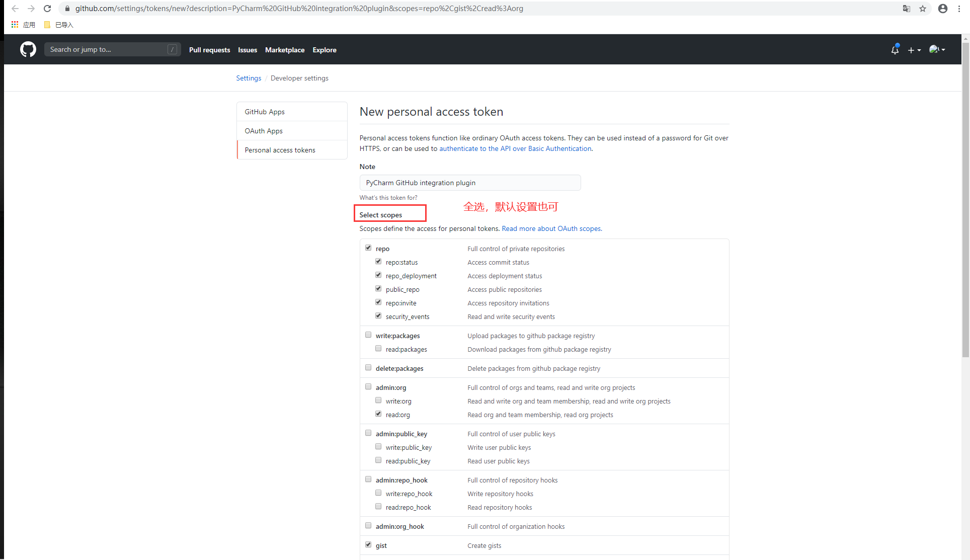Reload the page with the refresh icon
970x560 pixels.
(x=47, y=9)
